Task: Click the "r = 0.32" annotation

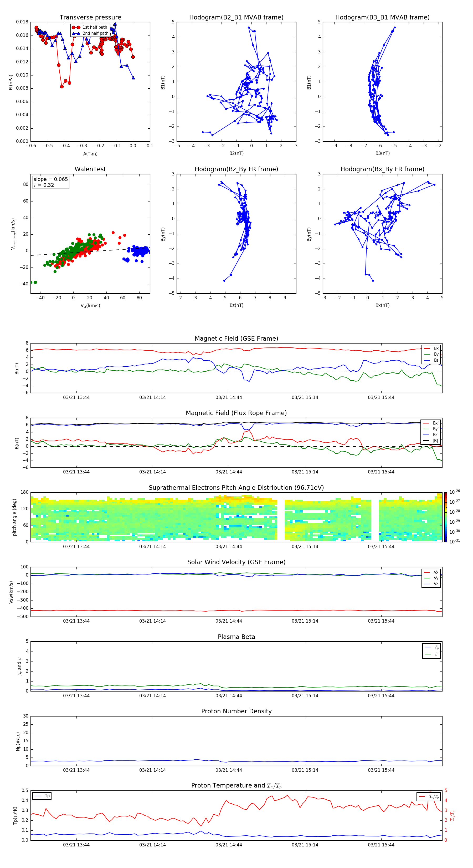Action: tap(44, 185)
